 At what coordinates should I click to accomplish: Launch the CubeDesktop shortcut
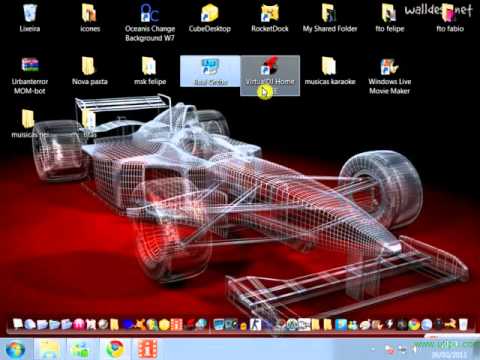pyautogui.click(x=210, y=18)
